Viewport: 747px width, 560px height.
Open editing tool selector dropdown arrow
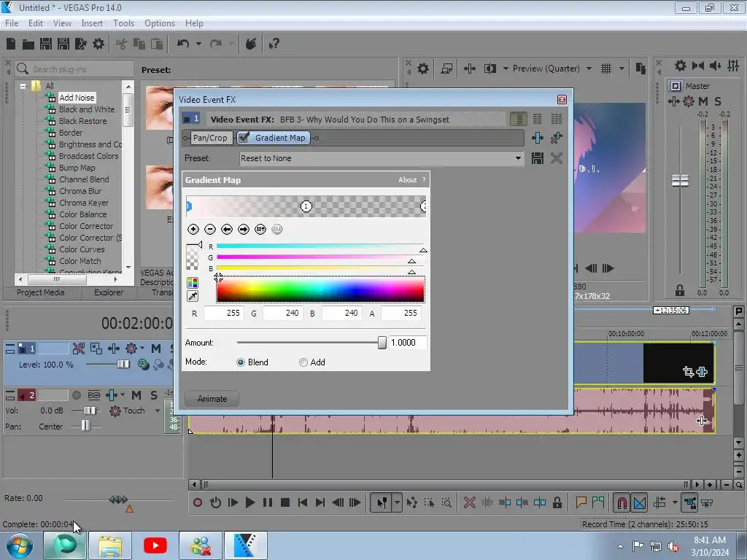point(396,502)
